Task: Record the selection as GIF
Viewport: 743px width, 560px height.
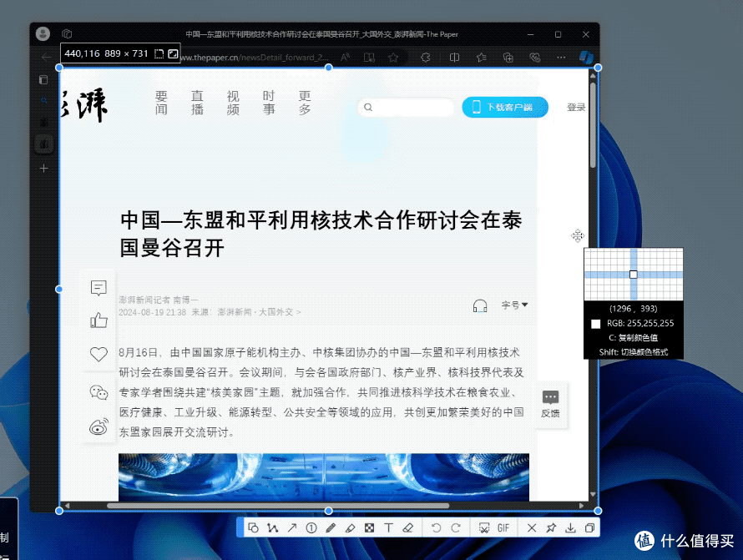Action: coord(503,527)
